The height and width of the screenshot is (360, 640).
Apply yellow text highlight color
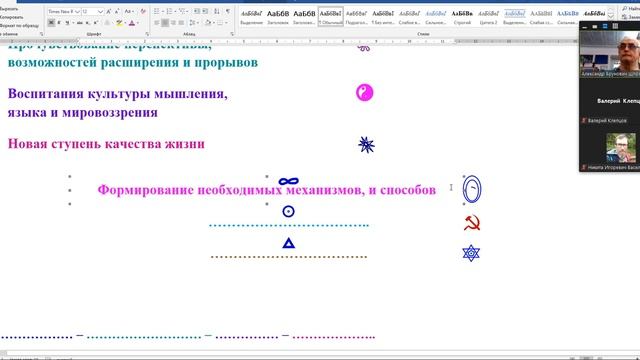119,23
